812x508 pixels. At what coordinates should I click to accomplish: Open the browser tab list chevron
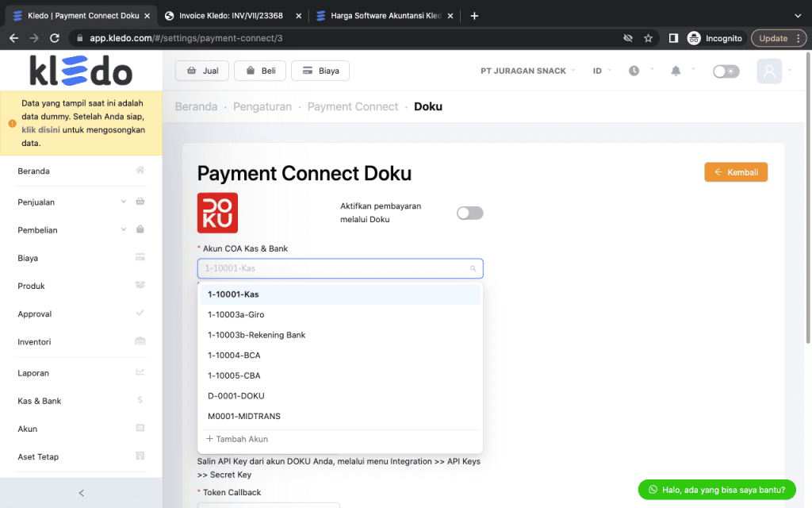(x=798, y=16)
